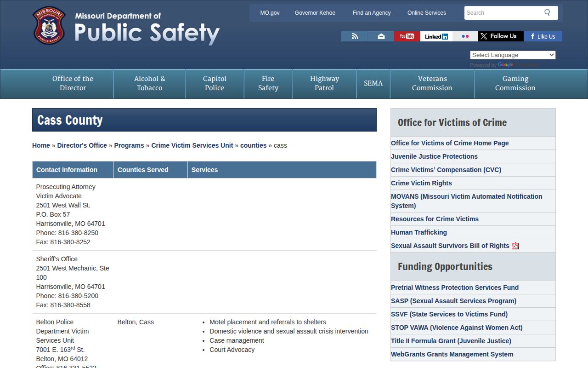Open Resources for Crime Victims link
This screenshot has height=368, width=588.
click(x=435, y=219)
